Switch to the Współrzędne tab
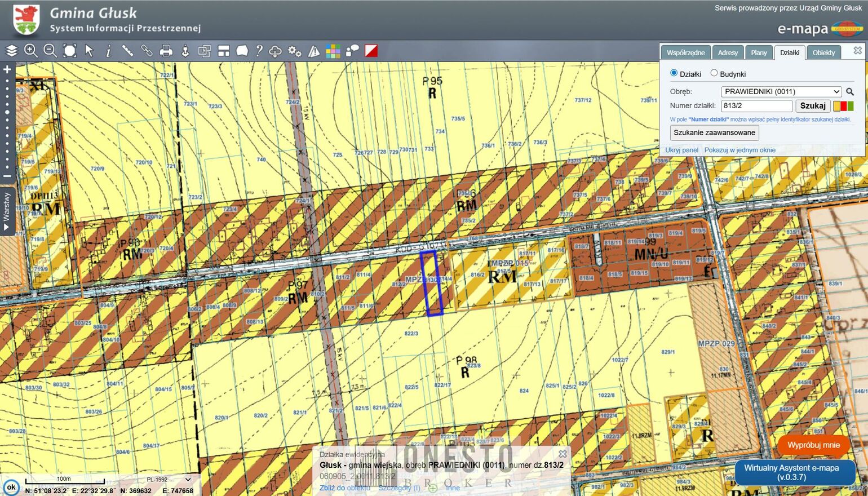This screenshot has height=496, width=868. click(685, 52)
